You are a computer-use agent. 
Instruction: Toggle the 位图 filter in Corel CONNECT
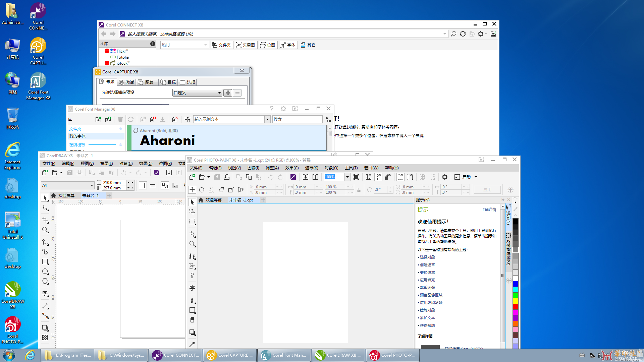click(268, 45)
